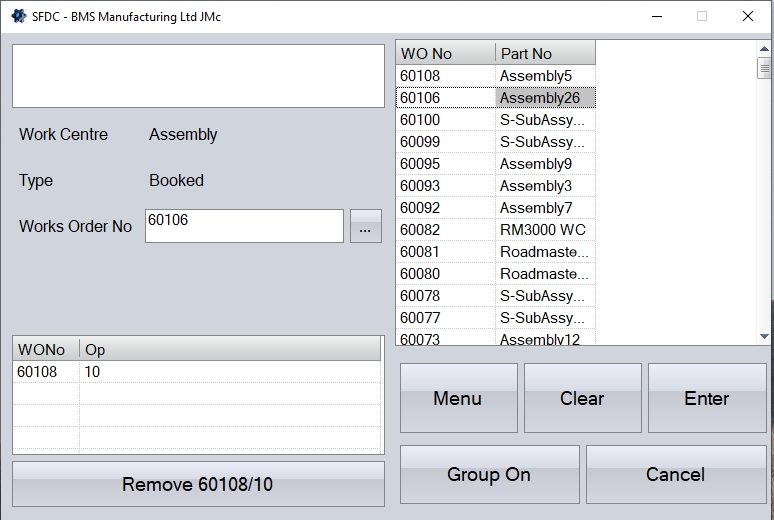Screen dimensions: 774x520
Task: Toggle the Group On button
Action: click(x=489, y=475)
